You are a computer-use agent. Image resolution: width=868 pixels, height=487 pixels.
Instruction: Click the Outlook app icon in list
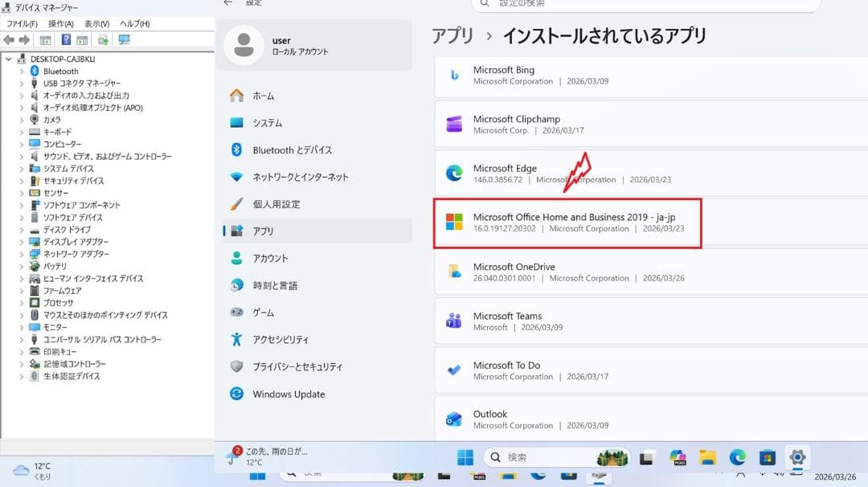(x=454, y=419)
